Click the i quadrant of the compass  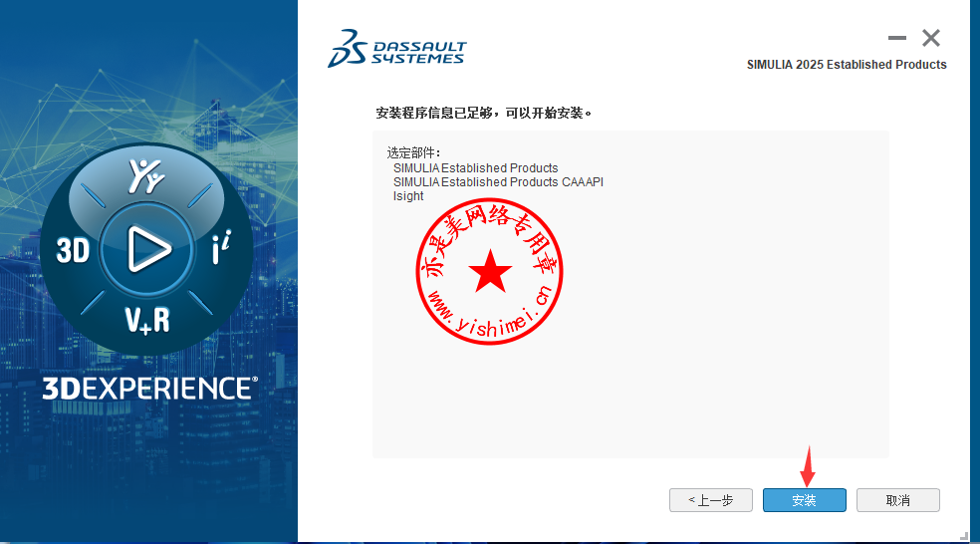tap(221, 248)
